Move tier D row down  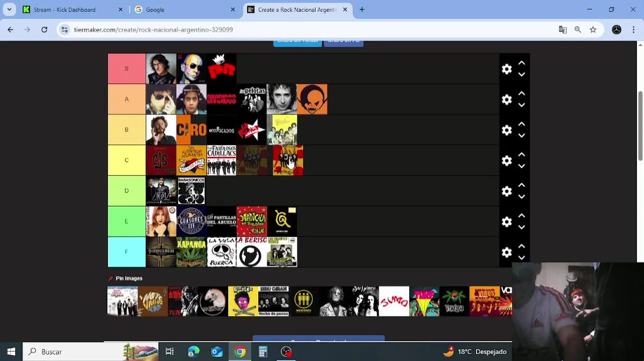point(522,197)
